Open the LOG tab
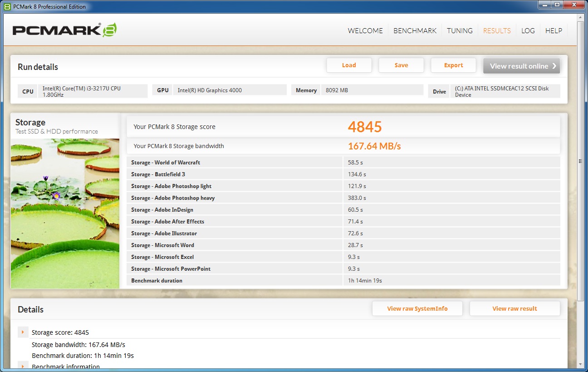The image size is (588, 372). (x=528, y=31)
